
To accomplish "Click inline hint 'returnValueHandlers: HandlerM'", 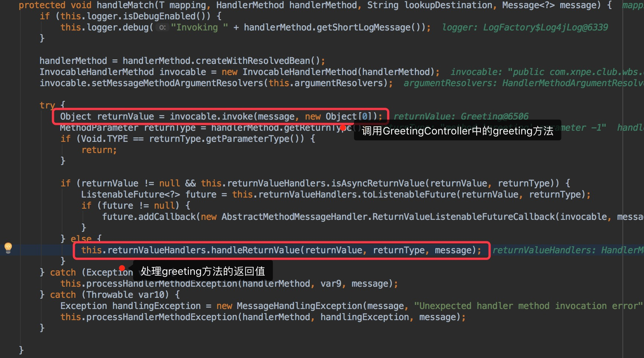I will [568, 250].
